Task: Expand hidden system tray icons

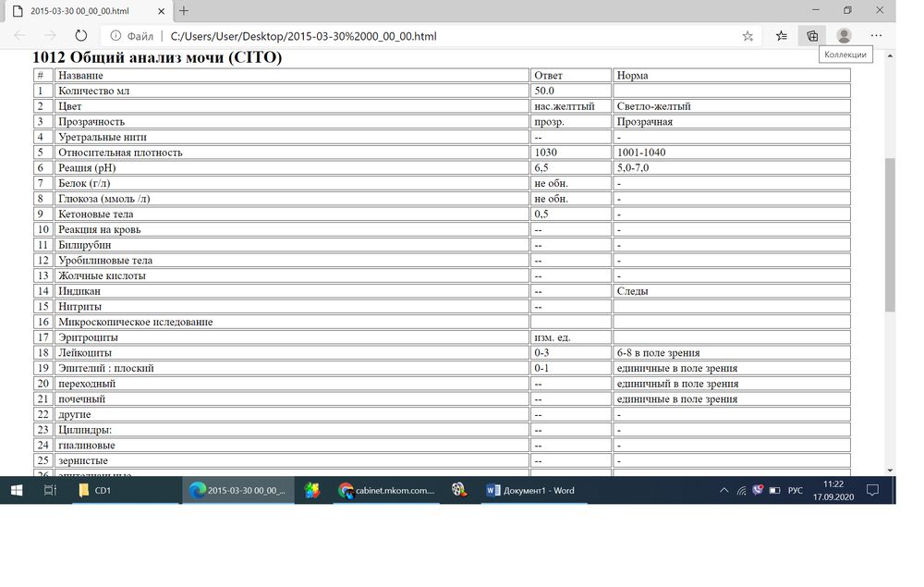Action: pos(723,490)
